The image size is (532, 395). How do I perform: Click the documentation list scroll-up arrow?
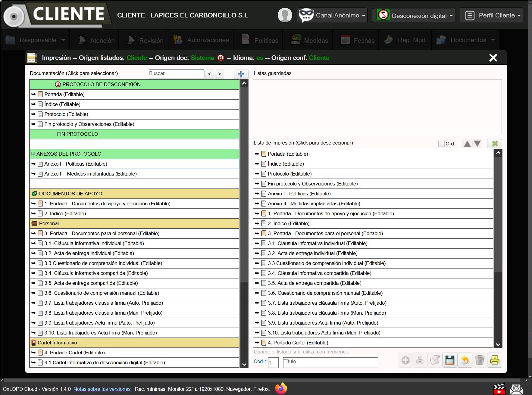coord(244,83)
